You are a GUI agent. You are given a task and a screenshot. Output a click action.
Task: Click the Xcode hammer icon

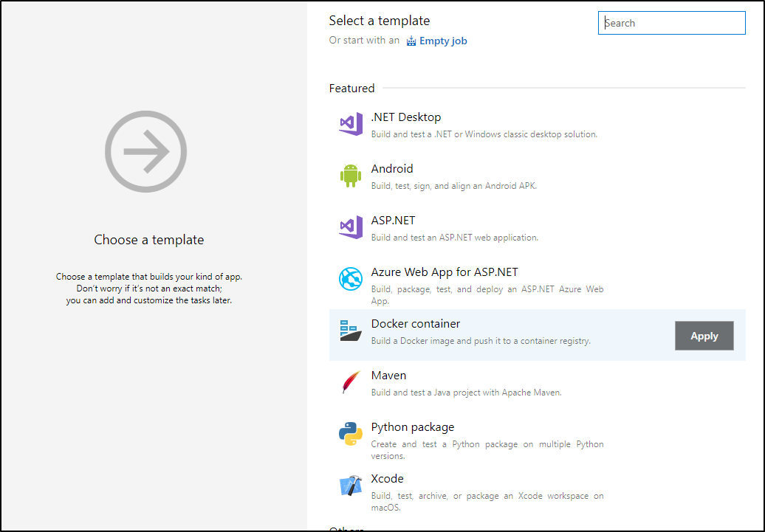tap(351, 486)
